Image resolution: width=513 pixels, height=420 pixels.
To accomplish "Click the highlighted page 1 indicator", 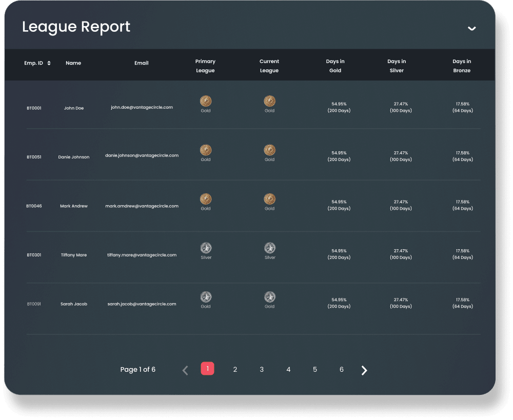I will [207, 369].
